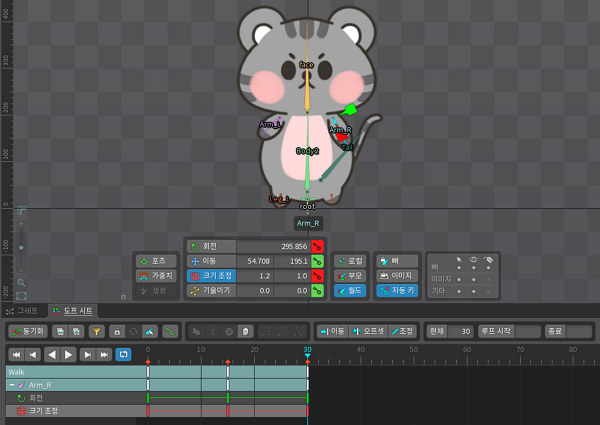Viewport: 600px width, 425px height.
Task: Edit translate X value 54.708
Action: pyautogui.click(x=255, y=261)
